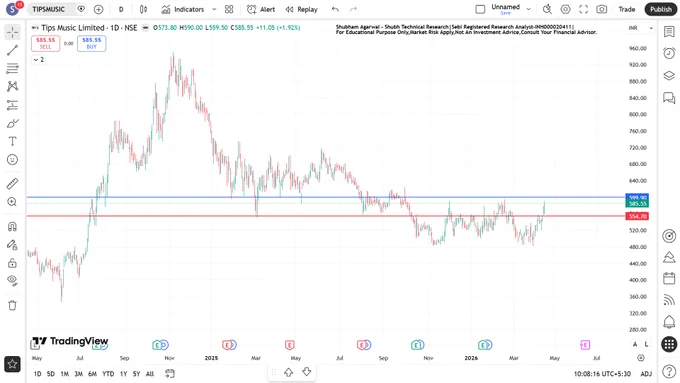680x383 pixels.
Task: Select the 1M date range
Action: [65, 373]
